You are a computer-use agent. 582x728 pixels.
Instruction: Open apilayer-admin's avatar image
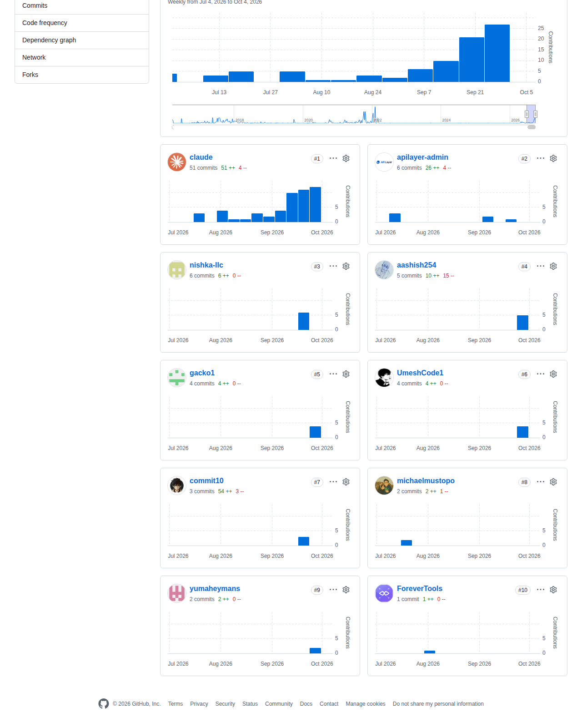[x=384, y=162]
